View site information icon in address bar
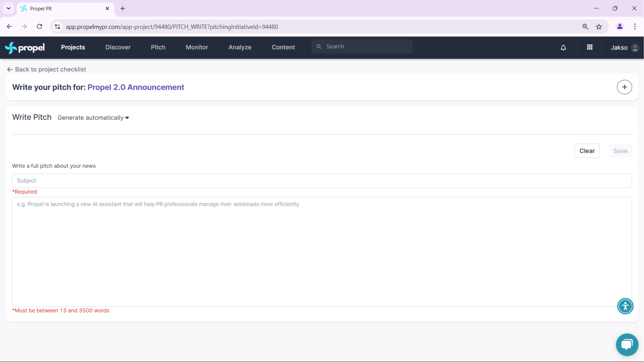644x362 pixels. [x=58, y=26]
